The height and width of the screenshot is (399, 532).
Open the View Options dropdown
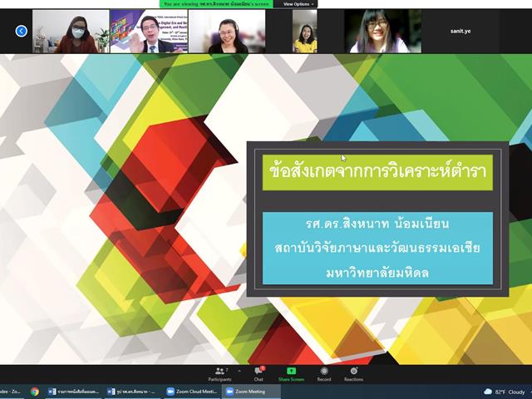[298, 4]
